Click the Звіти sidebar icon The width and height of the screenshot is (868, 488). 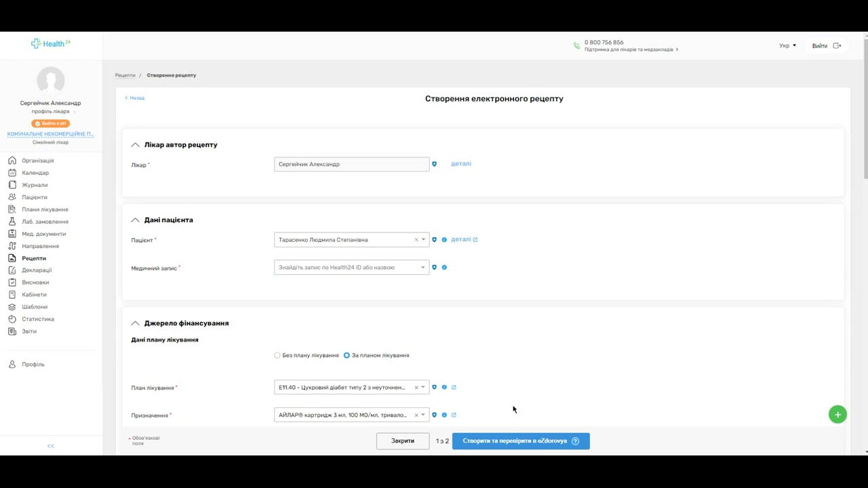point(12,331)
